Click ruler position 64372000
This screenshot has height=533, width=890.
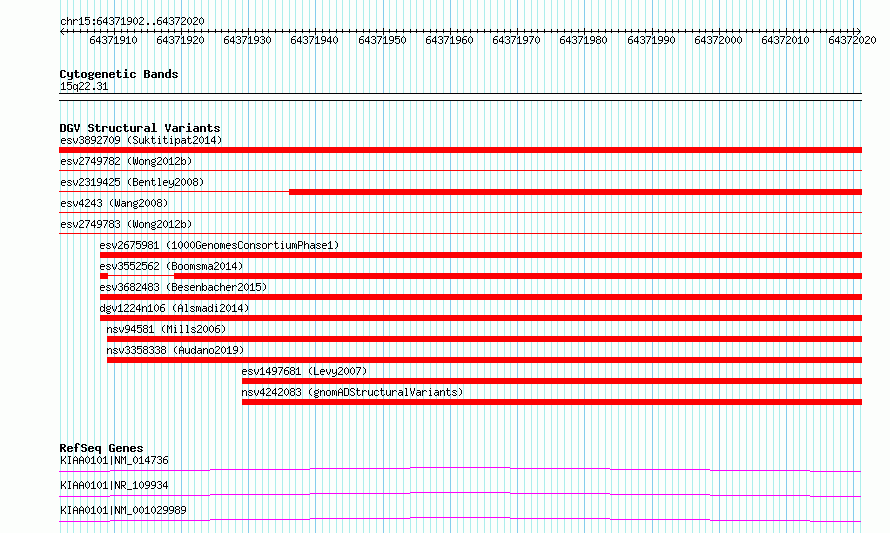718,40
